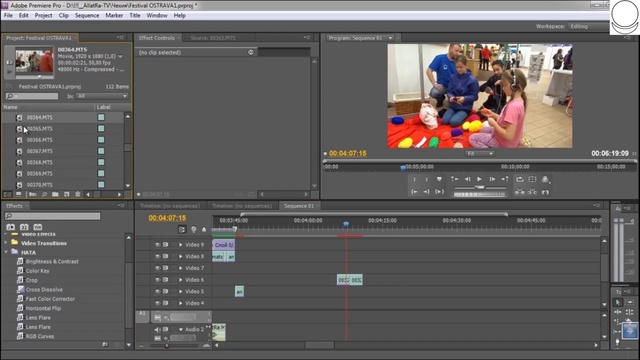Step back one frame in Program monitor

pos(467,179)
